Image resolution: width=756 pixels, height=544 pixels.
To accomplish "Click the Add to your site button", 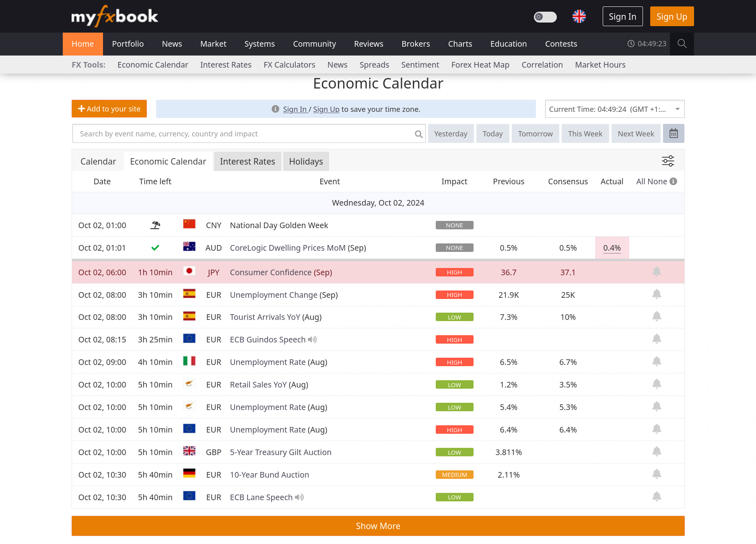I will 109,109.
